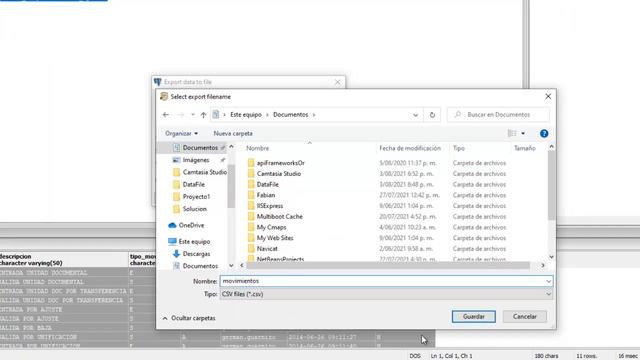This screenshot has width=640, height=360.
Task: Sort by Fecha de modificación column
Action: click(x=410, y=148)
